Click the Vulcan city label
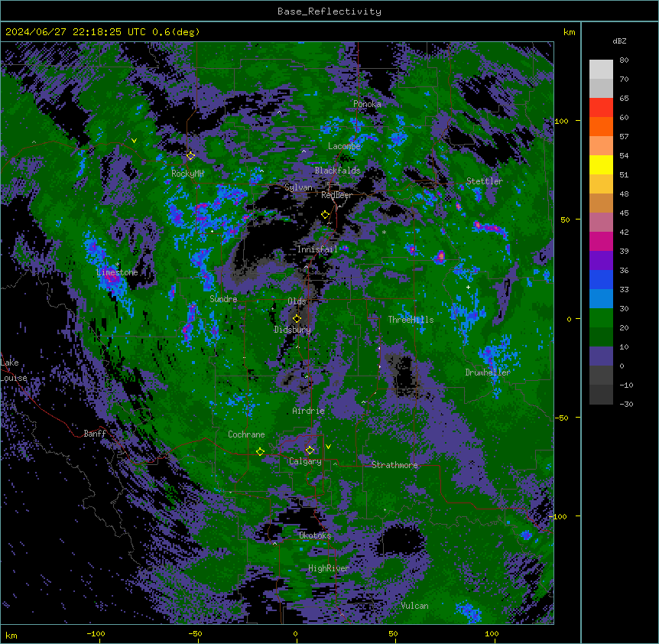659x644 pixels. click(415, 606)
